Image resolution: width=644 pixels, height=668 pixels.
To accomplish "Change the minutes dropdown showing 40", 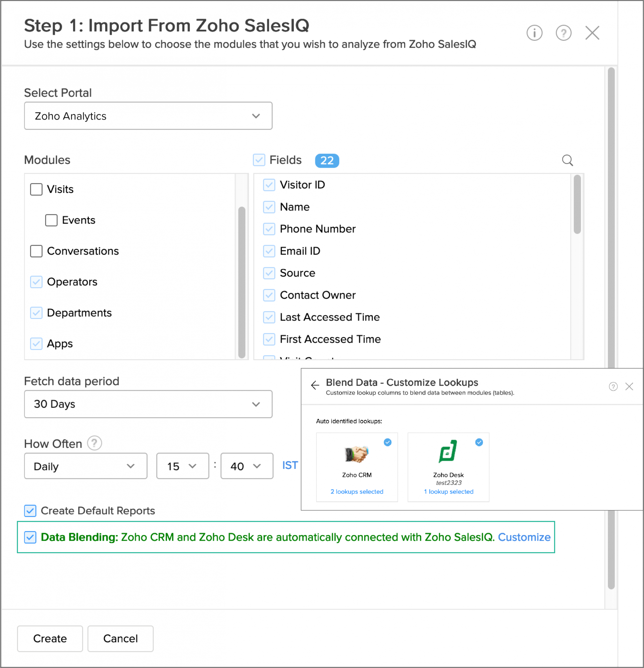I will 246,466.
